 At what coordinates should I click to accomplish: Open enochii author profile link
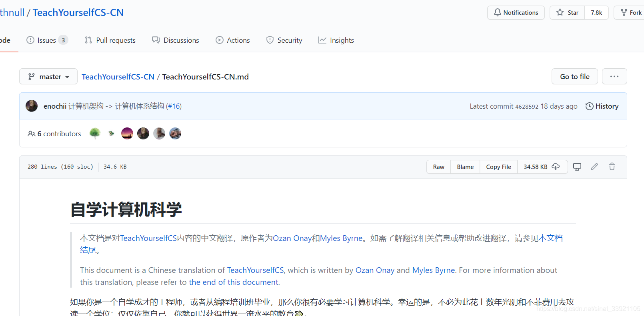click(x=55, y=106)
